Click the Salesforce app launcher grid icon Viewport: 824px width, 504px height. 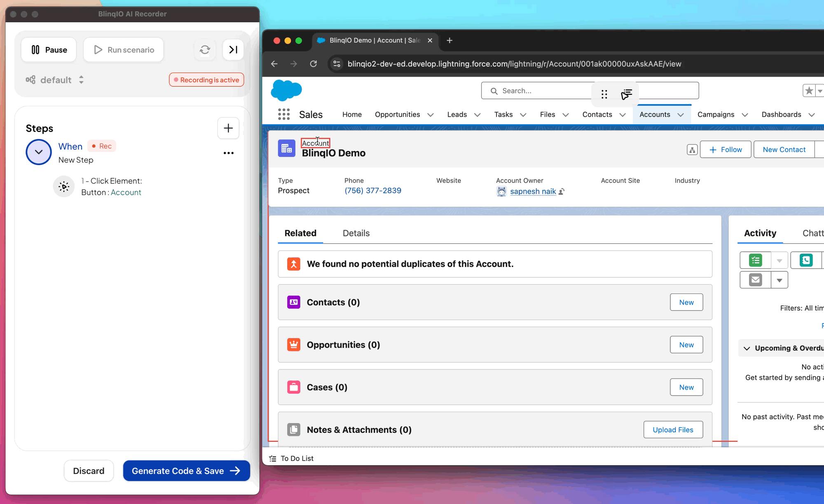click(x=283, y=114)
